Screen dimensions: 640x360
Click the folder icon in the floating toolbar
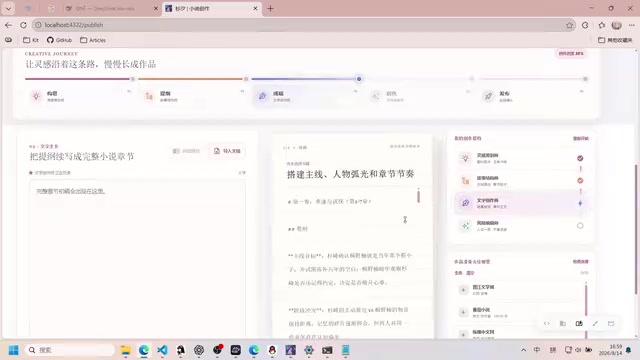click(x=563, y=323)
